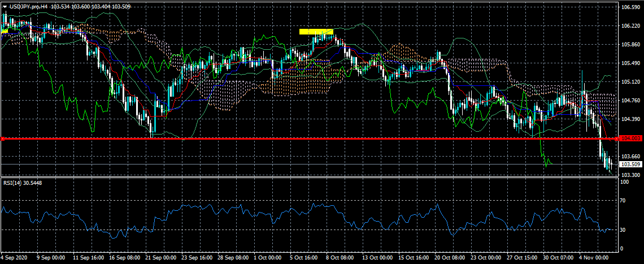Image resolution: width=644 pixels, height=264 pixels.
Task: Click the 21 Sep 00:00 time axis label
Action: pyautogui.click(x=160, y=257)
